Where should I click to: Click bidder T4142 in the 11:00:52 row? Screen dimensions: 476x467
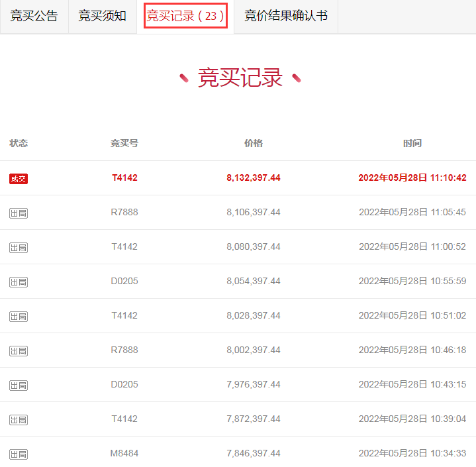coord(124,246)
